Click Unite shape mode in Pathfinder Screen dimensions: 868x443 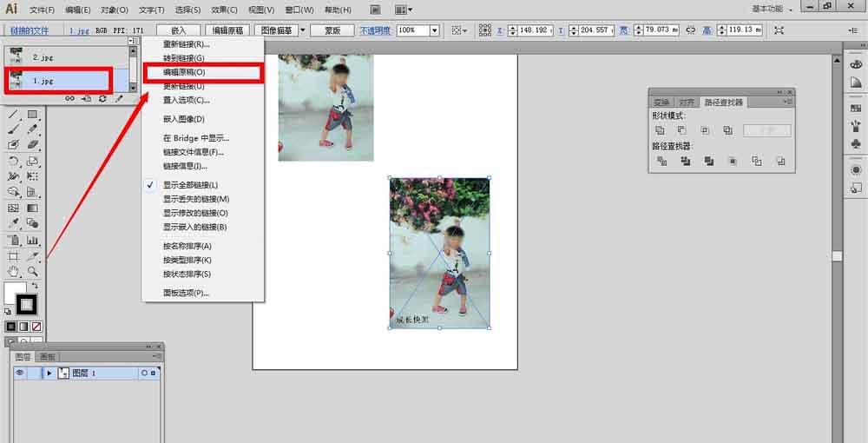coord(660,130)
